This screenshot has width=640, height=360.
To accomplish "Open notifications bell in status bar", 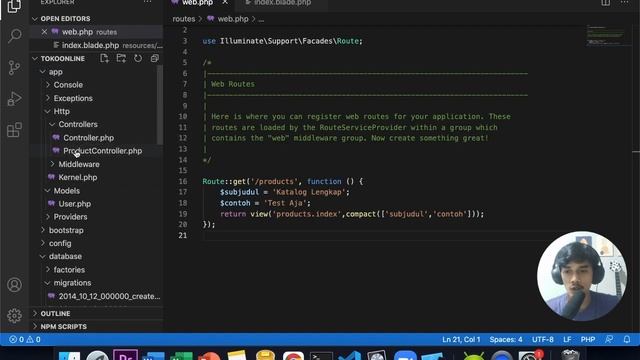I will 627,340.
